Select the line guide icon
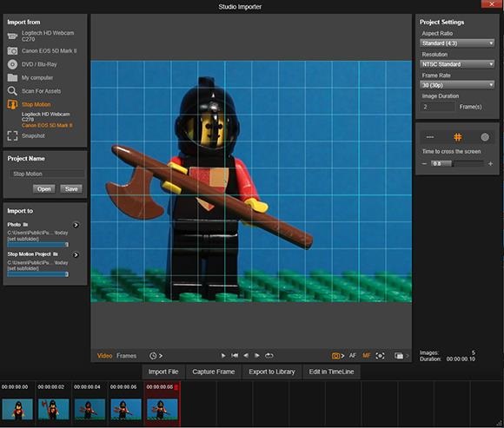This screenshot has height=428, width=504. [430, 137]
